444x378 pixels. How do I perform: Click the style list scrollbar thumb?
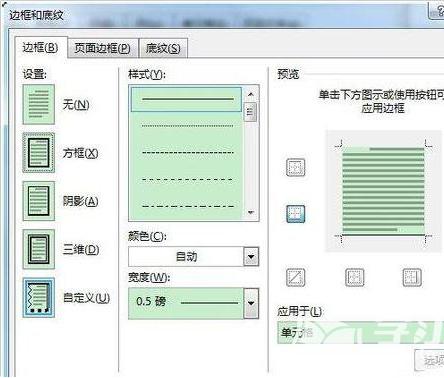tap(251, 112)
